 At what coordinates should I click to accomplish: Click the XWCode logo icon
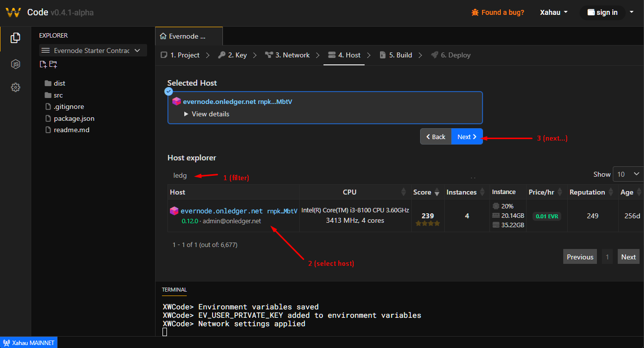[13, 12]
